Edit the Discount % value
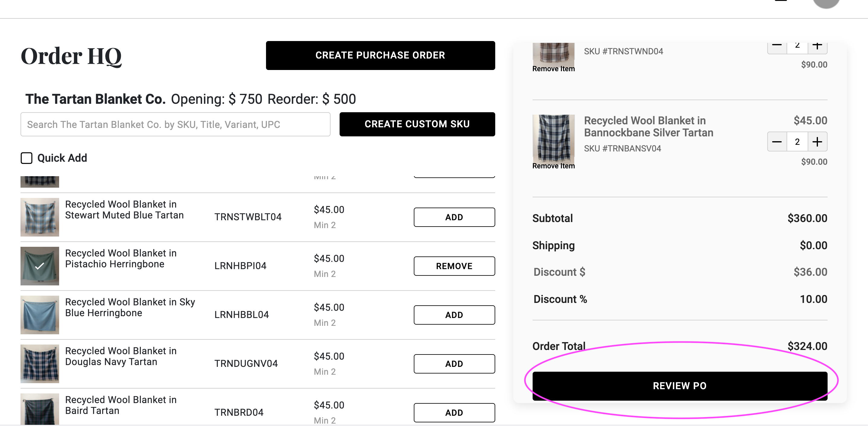 813,299
